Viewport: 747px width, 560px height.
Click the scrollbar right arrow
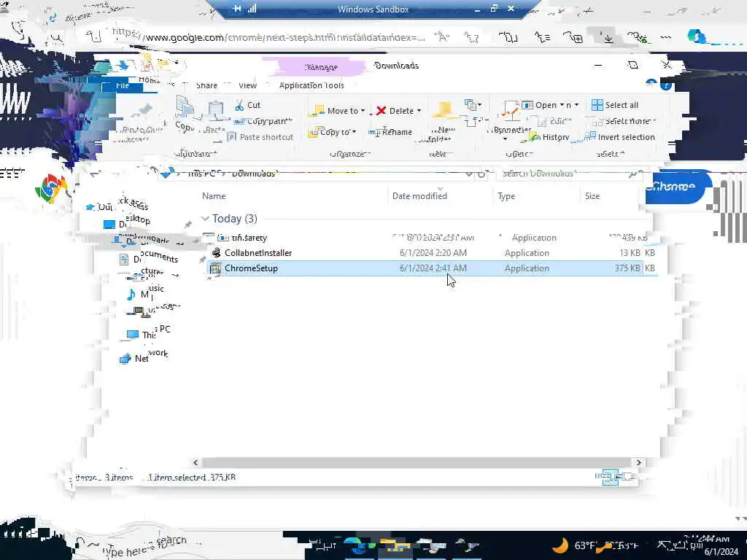coord(639,462)
